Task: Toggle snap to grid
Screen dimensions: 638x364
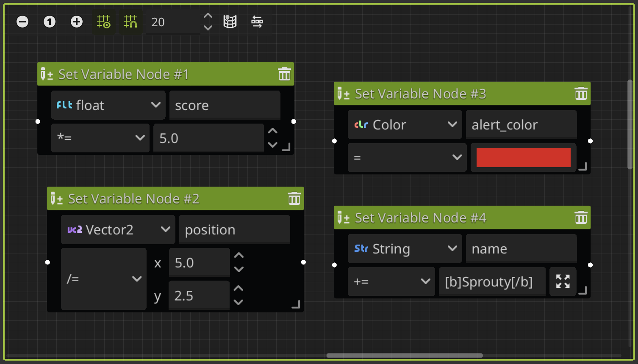Action: (103, 21)
